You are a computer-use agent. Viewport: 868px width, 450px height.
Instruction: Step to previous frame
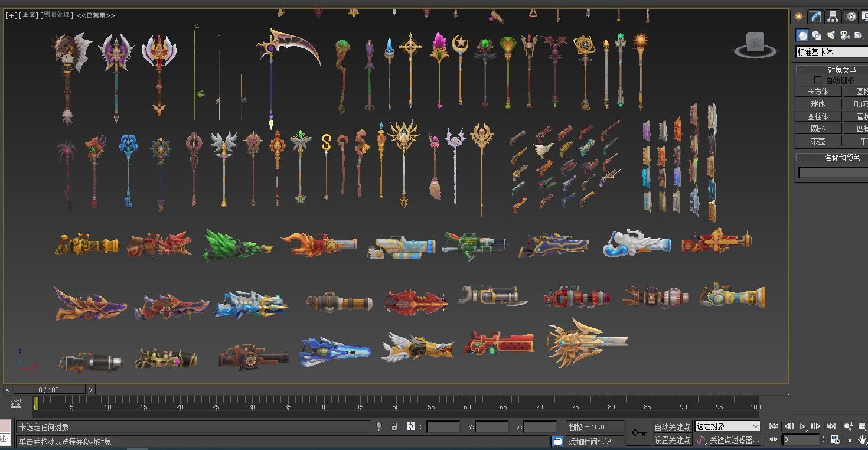(788, 426)
